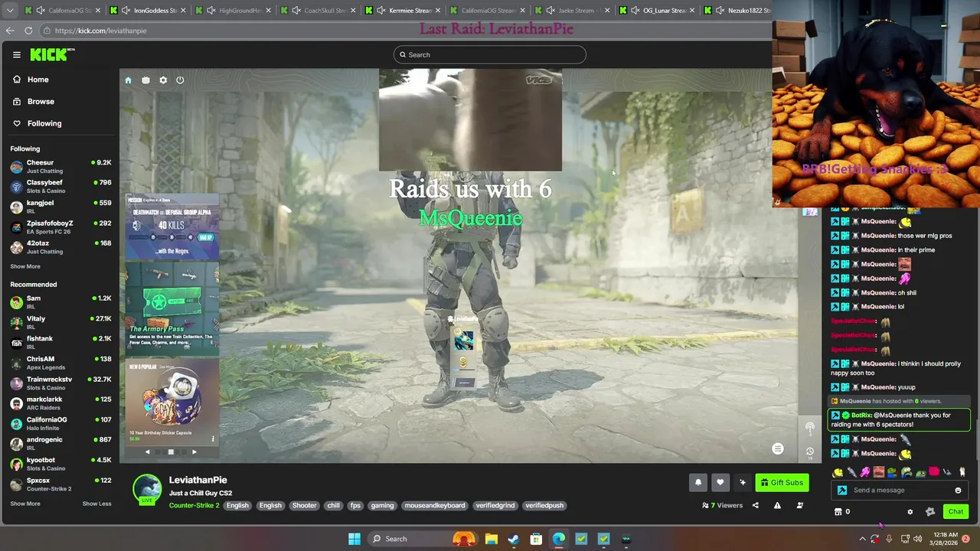This screenshot has width=980, height=551.
Task: Open Trainwreckstv in Recommended
Action: (x=60, y=383)
